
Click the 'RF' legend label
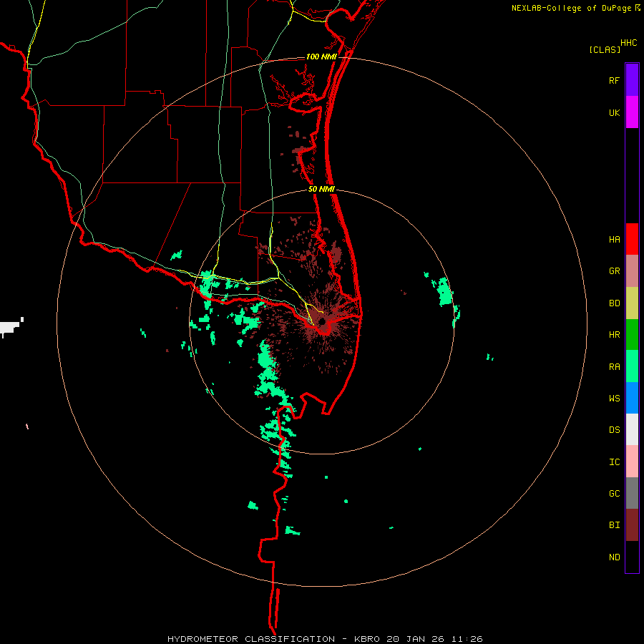pyautogui.click(x=614, y=80)
